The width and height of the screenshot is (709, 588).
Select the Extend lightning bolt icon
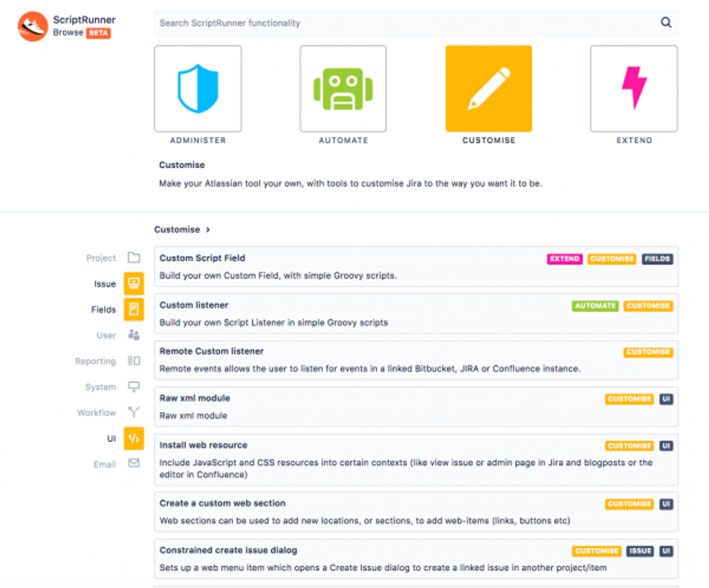coord(633,88)
